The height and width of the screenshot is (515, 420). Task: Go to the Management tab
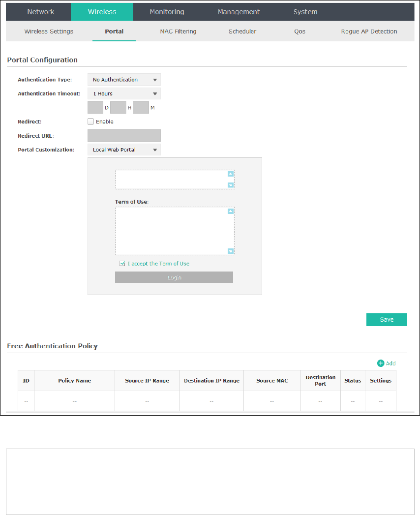click(239, 12)
